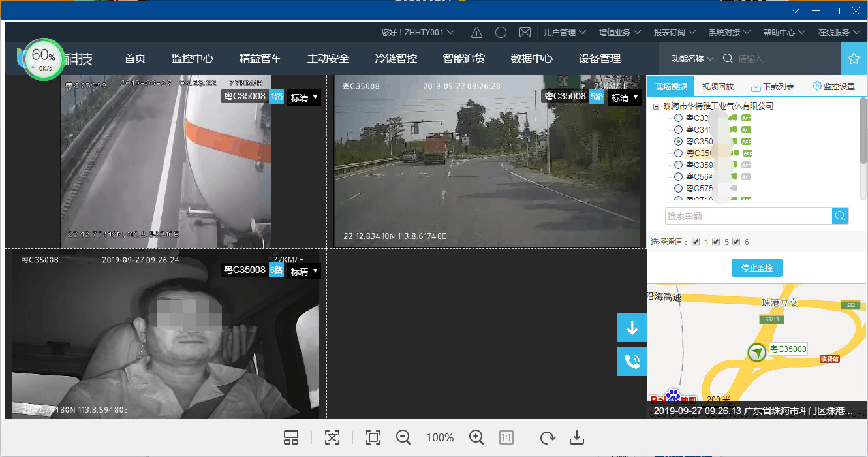Open the 主动安全 nav item

[328, 59]
